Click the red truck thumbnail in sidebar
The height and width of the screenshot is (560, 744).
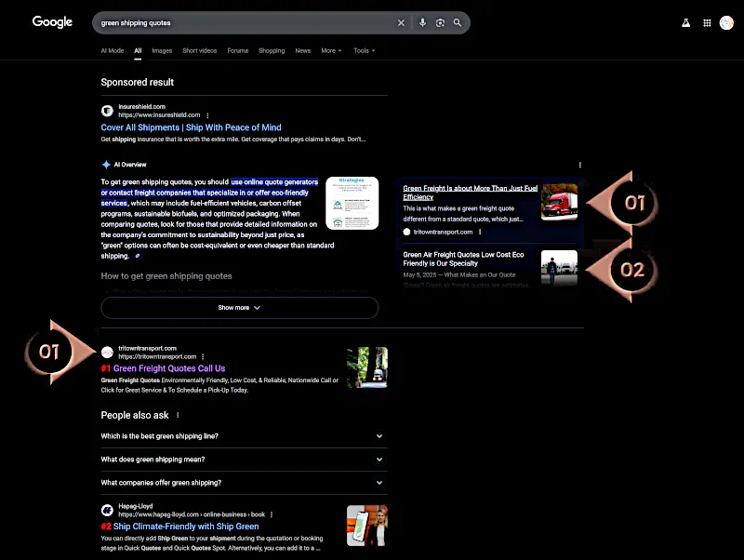click(559, 201)
